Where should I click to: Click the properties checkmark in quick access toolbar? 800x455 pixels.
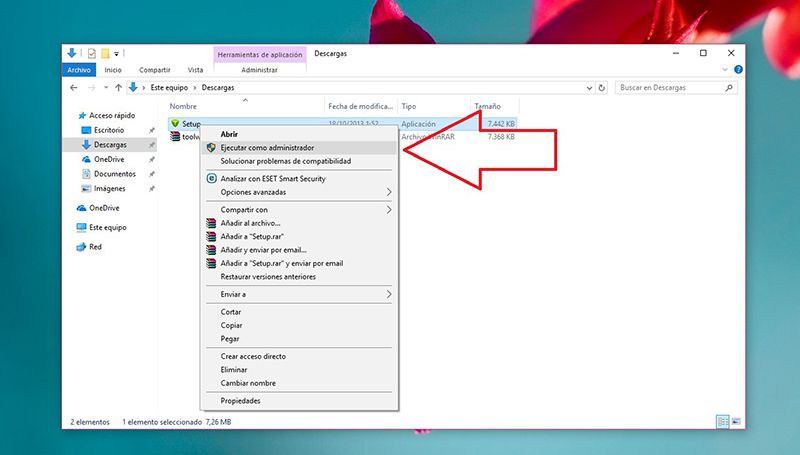click(92, 53)
